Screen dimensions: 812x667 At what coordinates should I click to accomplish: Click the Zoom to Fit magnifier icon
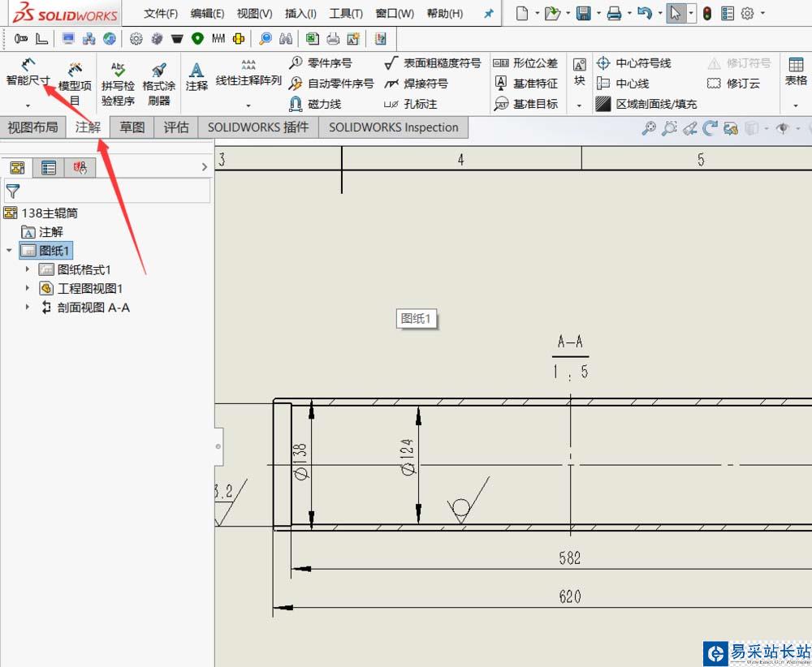click(x=648, y=128)
